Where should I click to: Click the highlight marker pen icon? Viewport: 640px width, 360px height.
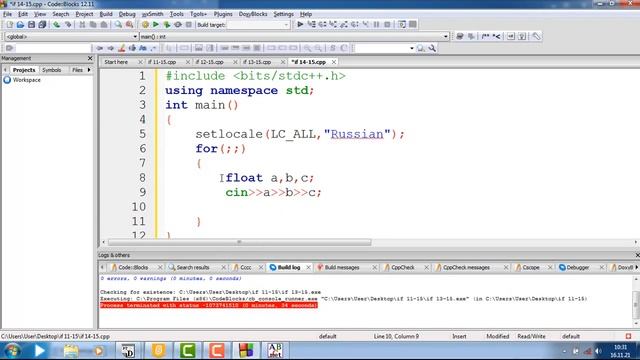click(121, 48)
